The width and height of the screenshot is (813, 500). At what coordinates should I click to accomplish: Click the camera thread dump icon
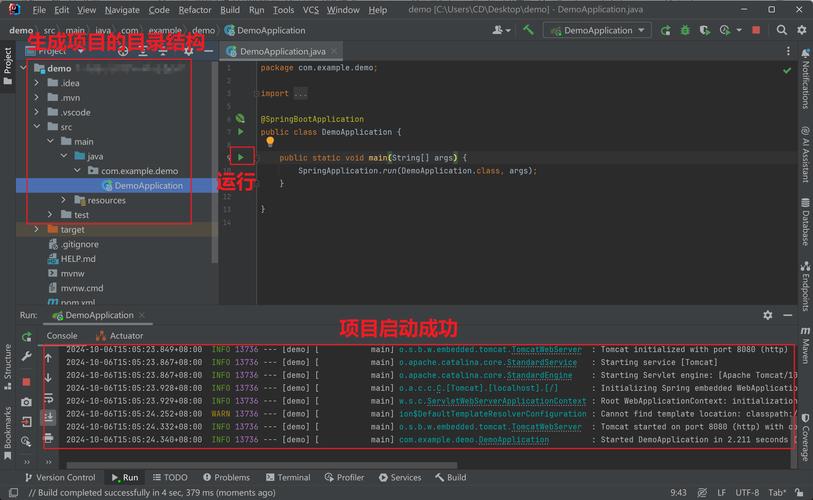click(26, 402)
